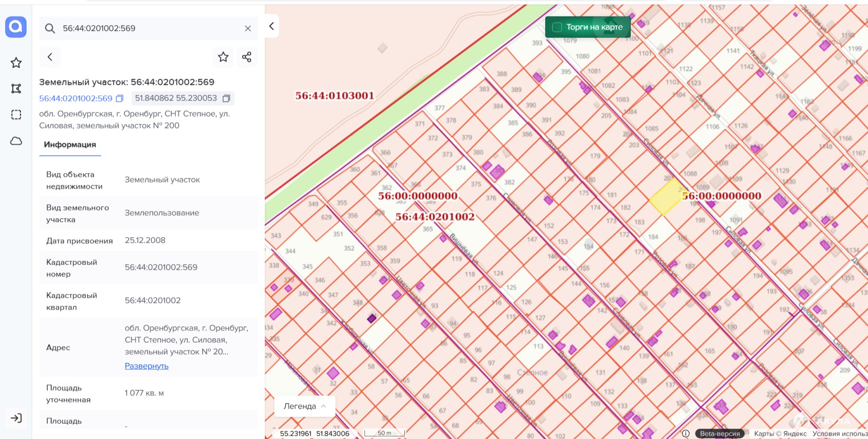
Task: Add parcel to favorites with star button
Action: click(x=223, y=57)
